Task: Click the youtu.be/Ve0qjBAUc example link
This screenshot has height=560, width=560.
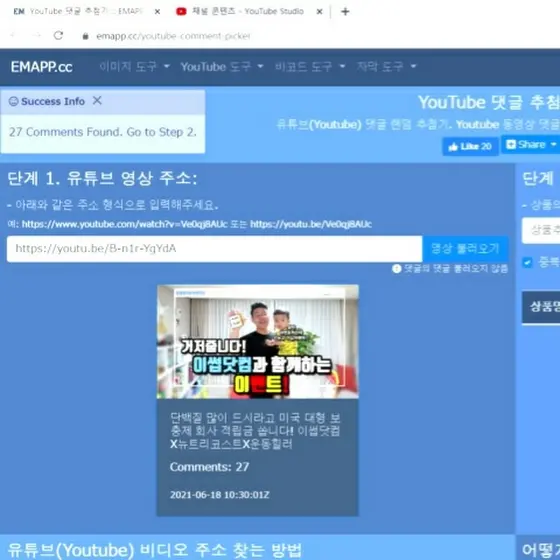Action: 311,224
